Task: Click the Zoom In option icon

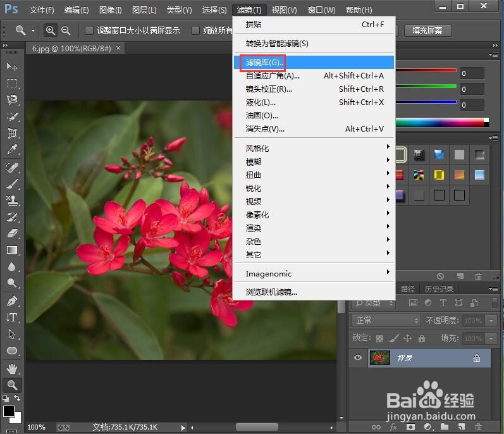Action: (51, 30)
